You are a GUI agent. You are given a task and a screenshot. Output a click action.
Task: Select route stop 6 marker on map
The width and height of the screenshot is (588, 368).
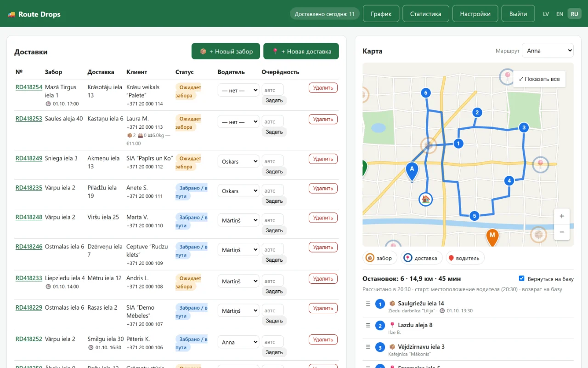point(426,93)
